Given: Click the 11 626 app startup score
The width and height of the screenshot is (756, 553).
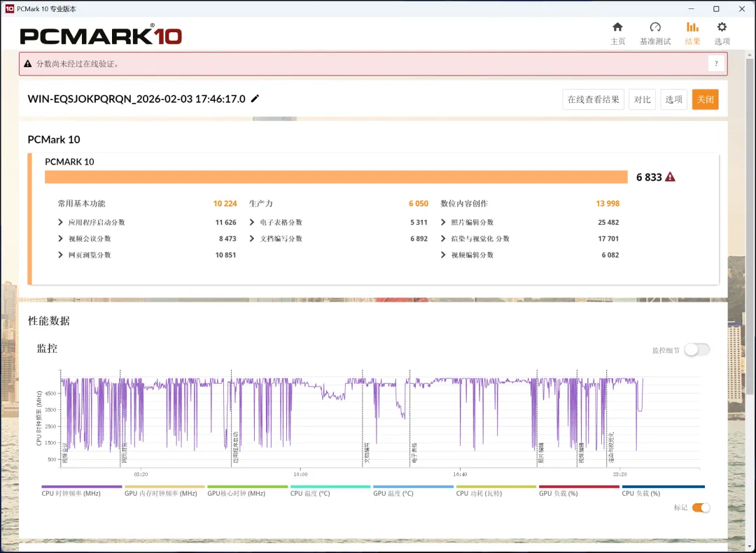Looking at the screenshot, I should pyautogui.click(x=225, y=223).
